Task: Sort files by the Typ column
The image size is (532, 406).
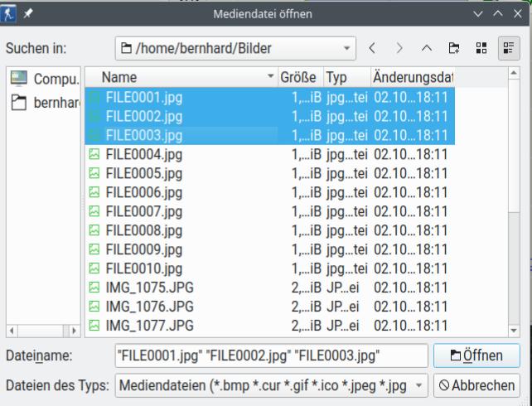Action: [346, 77]
